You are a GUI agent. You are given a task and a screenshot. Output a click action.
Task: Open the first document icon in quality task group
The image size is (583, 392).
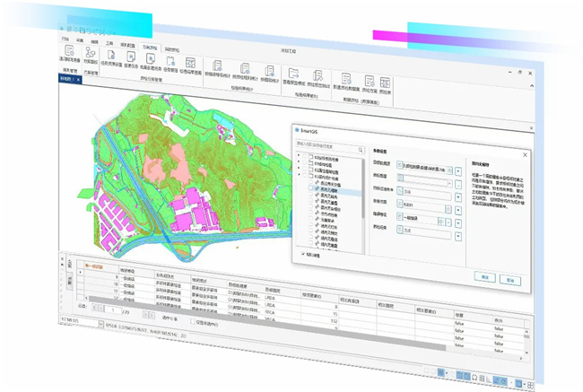coord(112,56)
